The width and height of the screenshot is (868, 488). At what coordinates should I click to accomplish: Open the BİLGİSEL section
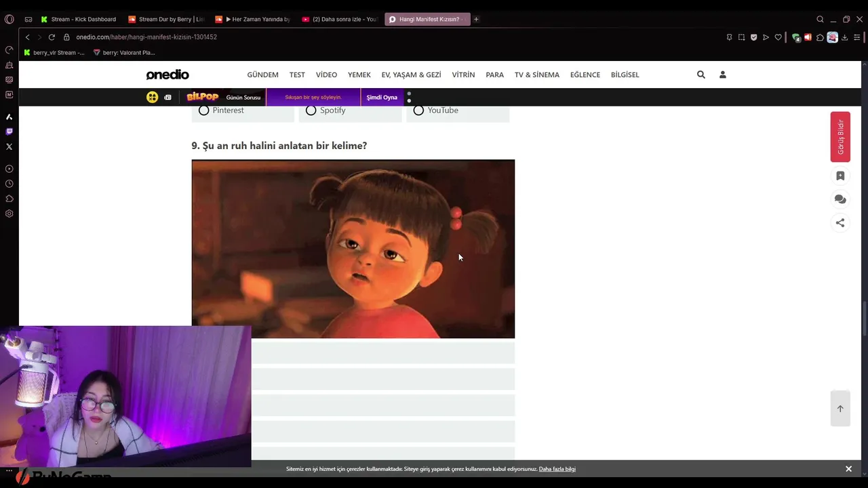(625, 75)
